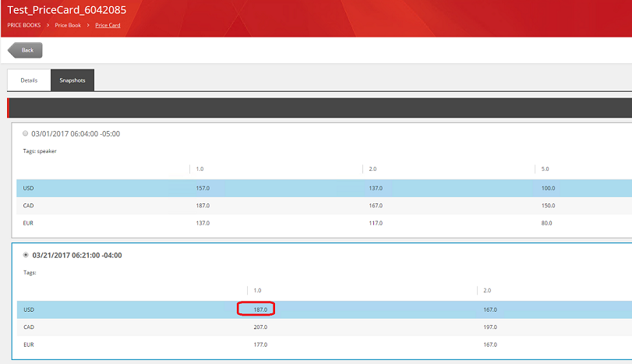Click the 207.0 CAD price value
632x364 pixels.
coord(260,327)
